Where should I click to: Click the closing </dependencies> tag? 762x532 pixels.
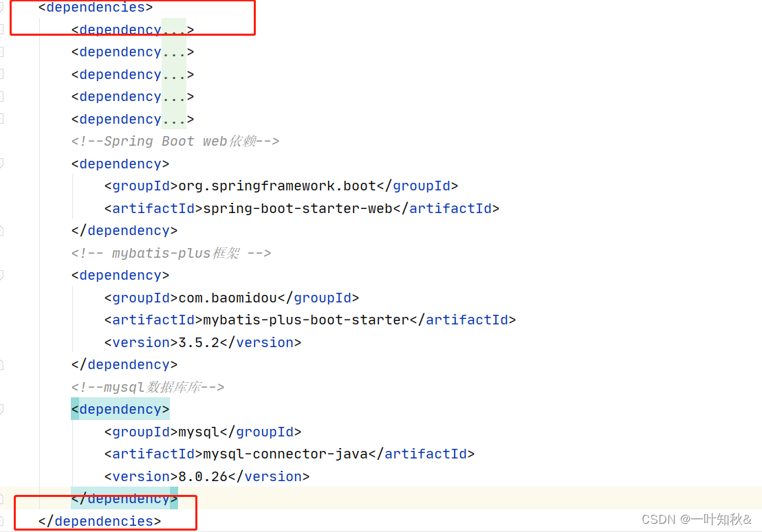(x=100, y=521)
